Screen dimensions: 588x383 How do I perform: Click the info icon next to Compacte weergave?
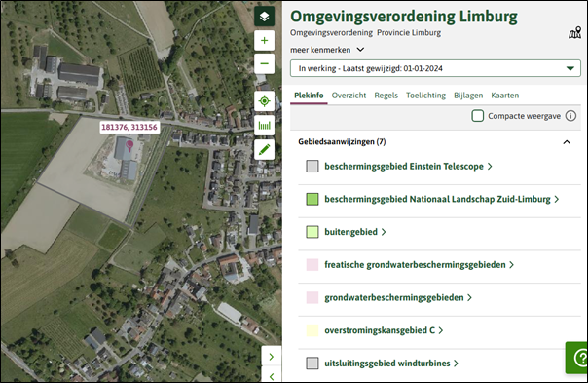pyautogui.click(x=570, y=116)
